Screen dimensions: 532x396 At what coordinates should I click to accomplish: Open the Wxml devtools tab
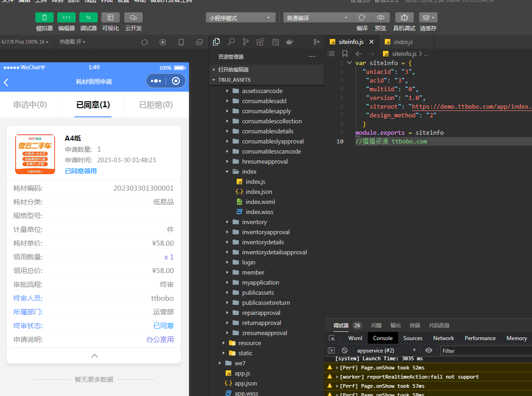pyautogui.click(x=355, y=338)
